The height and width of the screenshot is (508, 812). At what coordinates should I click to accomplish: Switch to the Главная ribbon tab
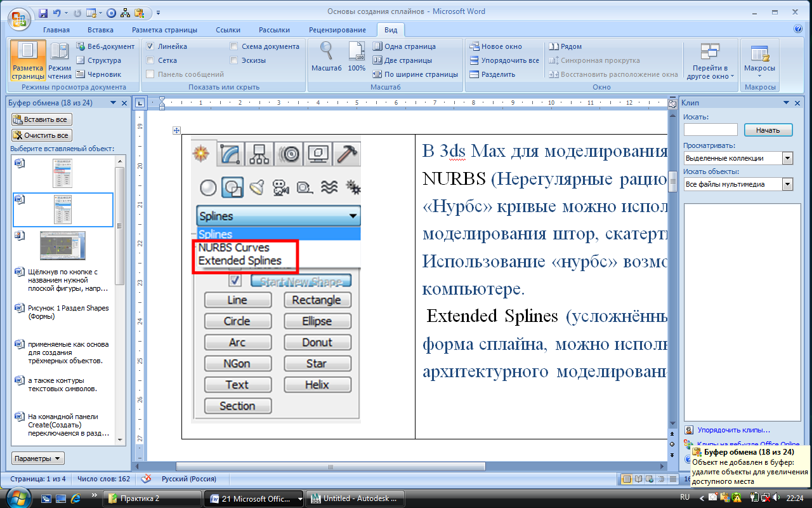pos(56,30)
